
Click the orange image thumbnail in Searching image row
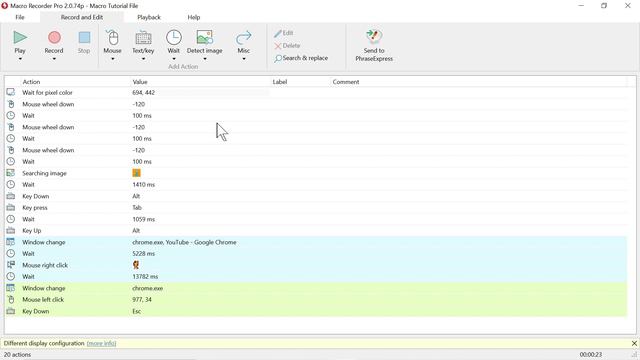(136, 173)
